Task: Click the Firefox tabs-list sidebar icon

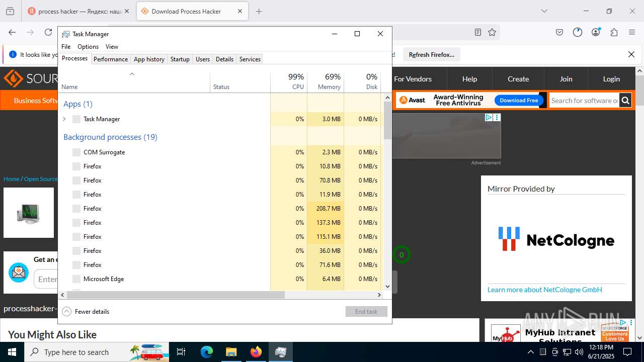Action: coord(10,11)
